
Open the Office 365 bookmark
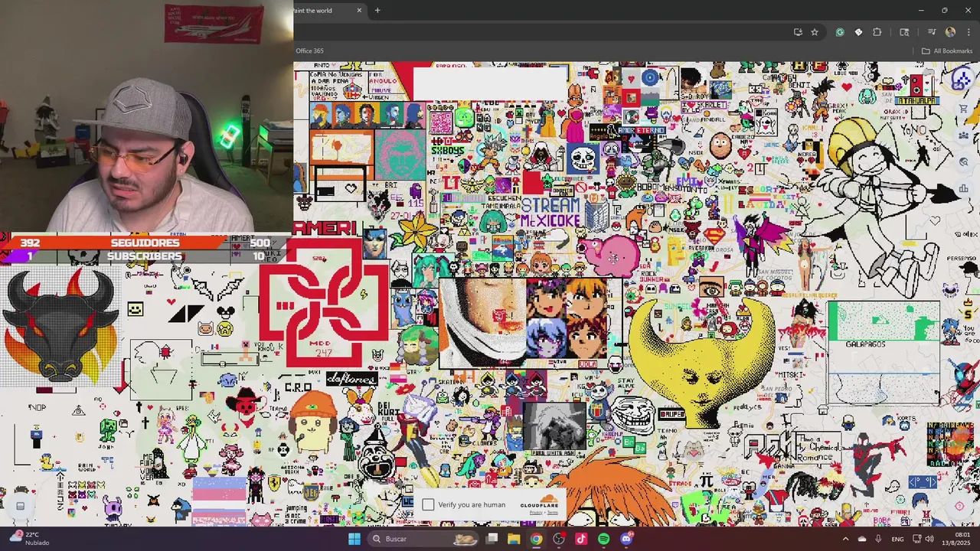tap(309, 51)
